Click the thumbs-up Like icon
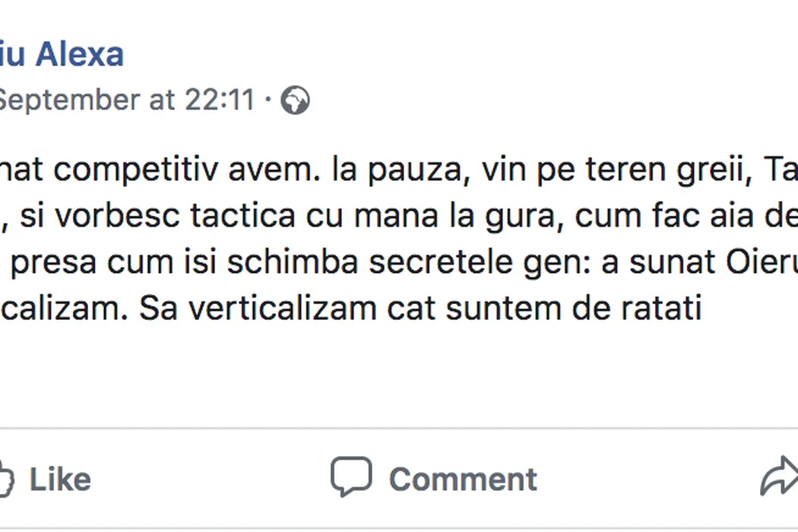Screen dimensions: 798x532 (6, 479)
